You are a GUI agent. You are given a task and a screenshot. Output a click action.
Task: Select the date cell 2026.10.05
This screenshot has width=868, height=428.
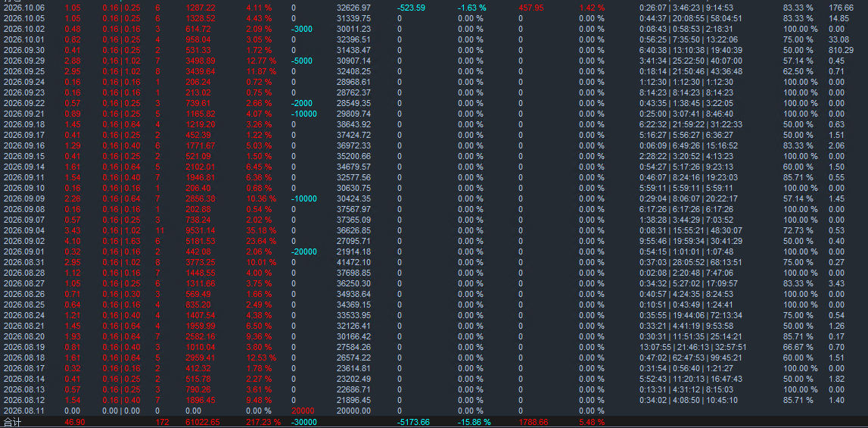click(24, 18)
